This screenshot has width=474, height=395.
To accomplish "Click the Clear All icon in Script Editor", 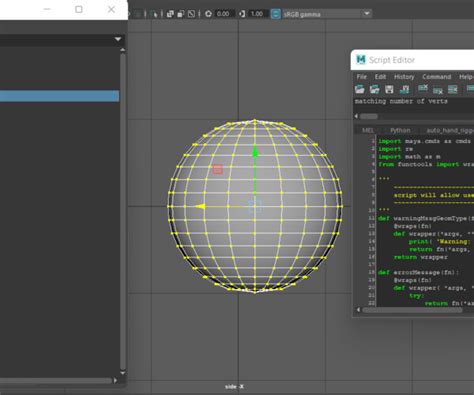I will [x=452, y=89].
